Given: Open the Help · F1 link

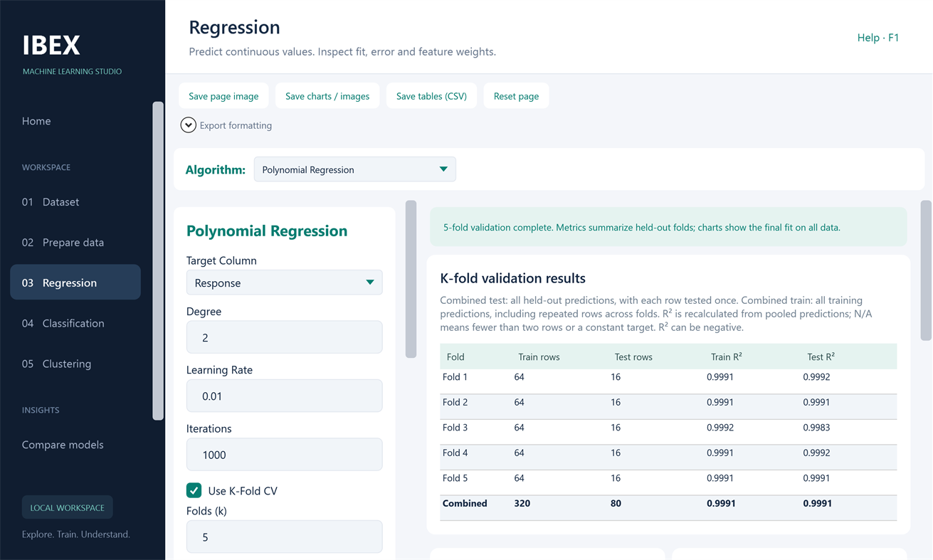Looking at the screenshot, I should 878,38.
